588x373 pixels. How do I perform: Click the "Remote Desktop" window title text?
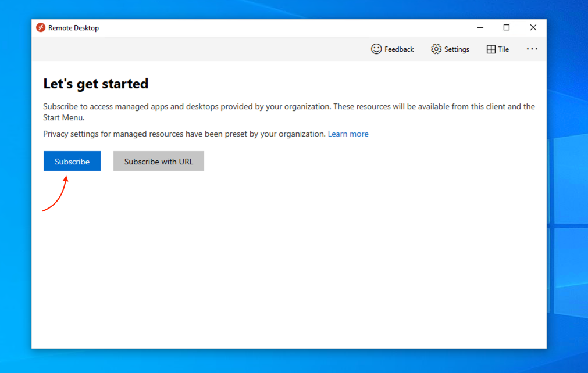73,28
